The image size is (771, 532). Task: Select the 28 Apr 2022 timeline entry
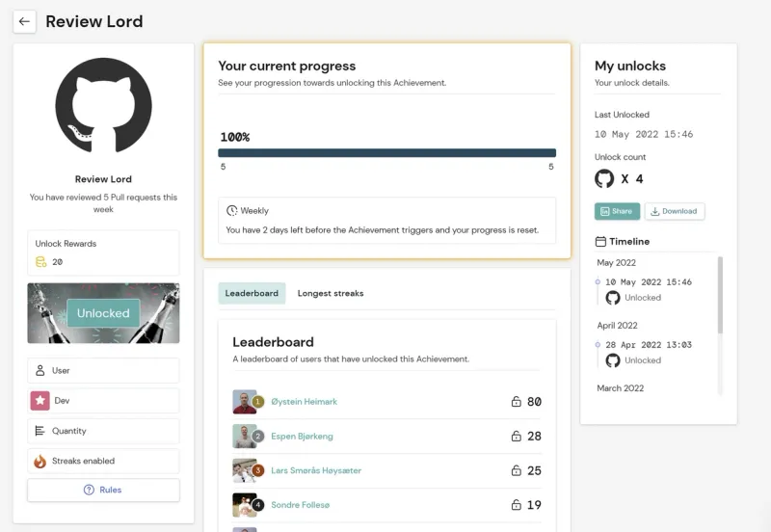(x=648, y=345)
